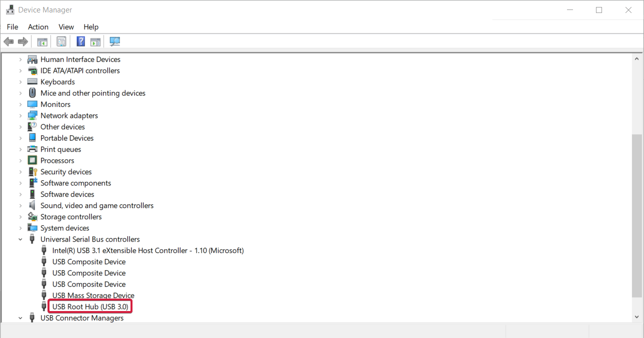Collapse the USB Connector Managers node
The width and height of the screenshot is (644, 338).
[20, 318]
